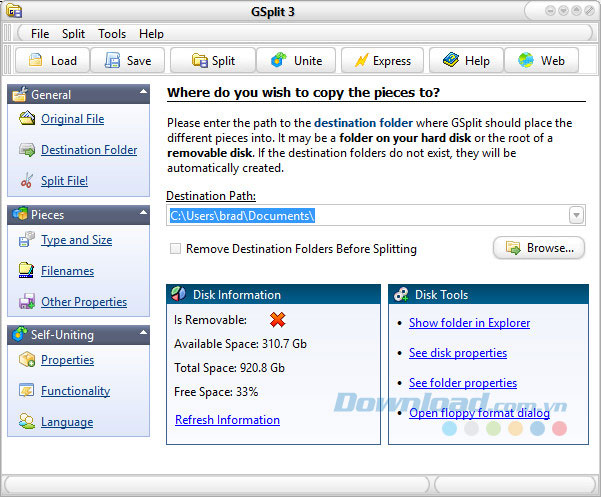Collapse the Self-Uniting panel

[x=143, y=332]
